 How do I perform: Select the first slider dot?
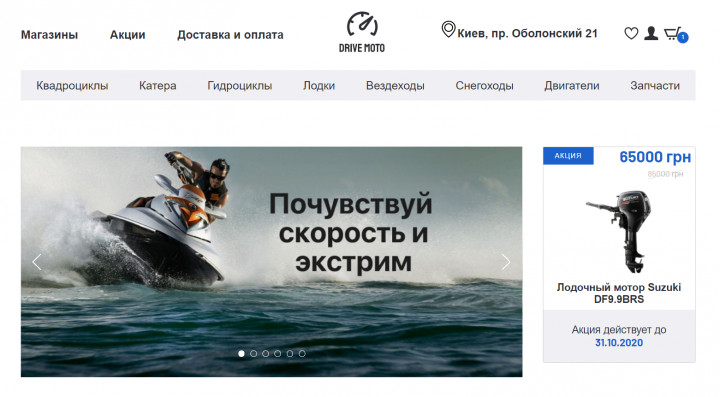[x=242, y=353]
